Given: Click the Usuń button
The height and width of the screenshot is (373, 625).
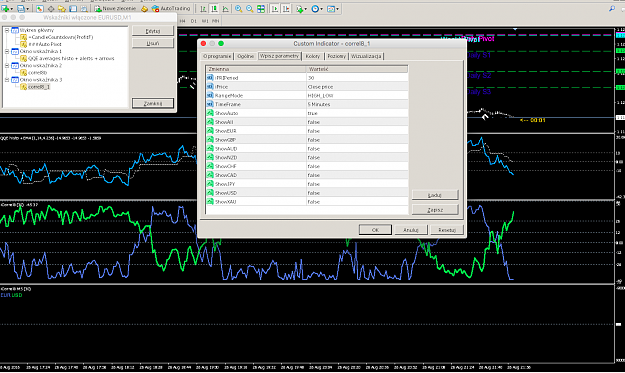Looking at the screenshot, I should (153, 43).
